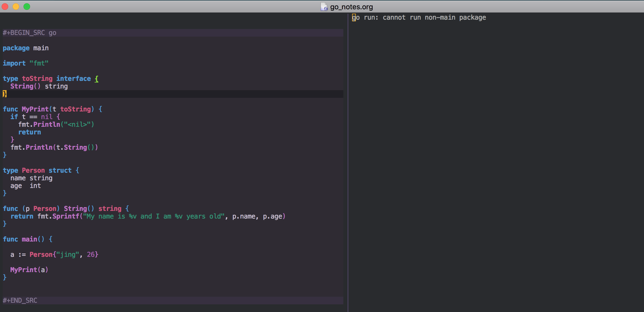Viewport: 644px width, 312px height.
Task: Click fmt.Println(t.String()) line
Action: pos(54,148)
